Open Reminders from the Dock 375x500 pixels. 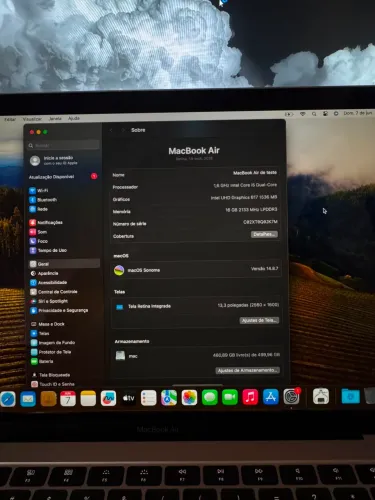[149, 398]
